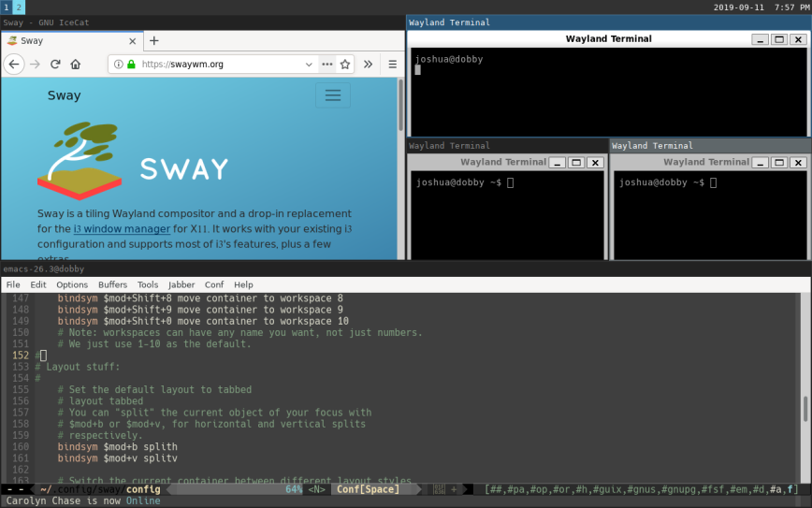Click emacs-26.3@dobby title bar
This screenshot has height=508, width=812.
pyautogui.click(x=406, y=269)
